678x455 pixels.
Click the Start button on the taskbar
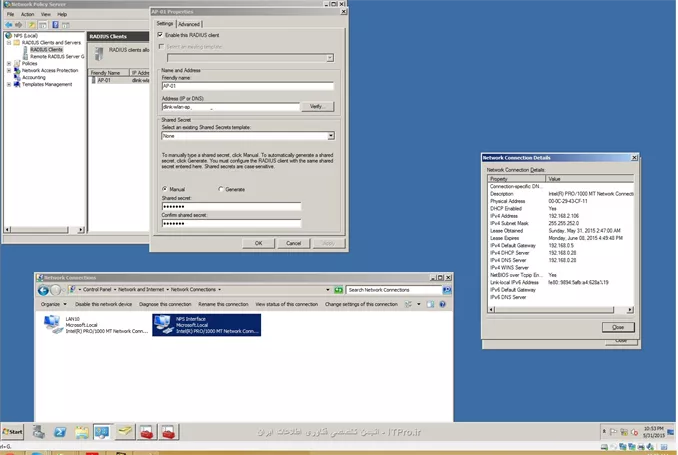coord(13,432)
